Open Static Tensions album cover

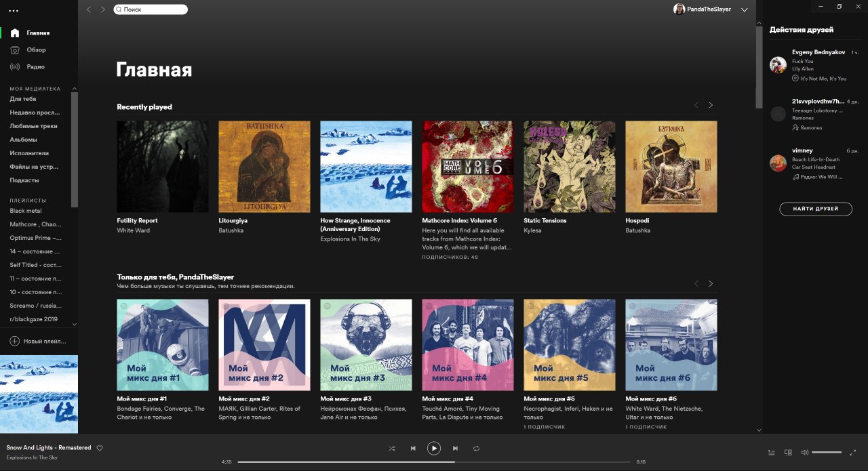click(x=570, y=167)
